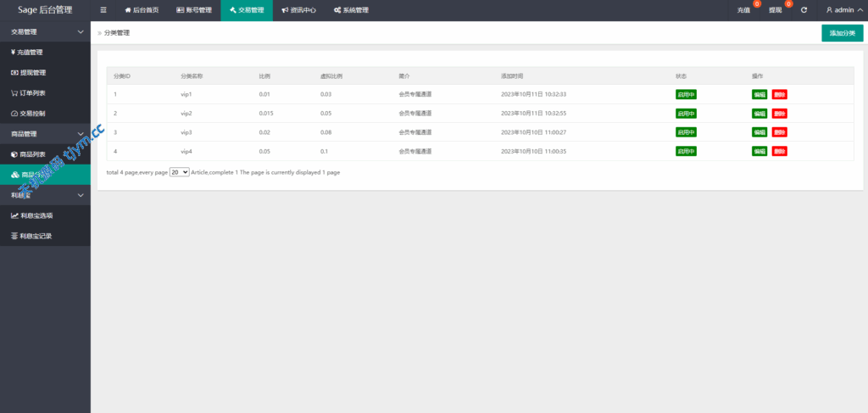Toggle 启用中 status for vip4
This screenshot has width=868, height=413.
[x=685, y=151]
